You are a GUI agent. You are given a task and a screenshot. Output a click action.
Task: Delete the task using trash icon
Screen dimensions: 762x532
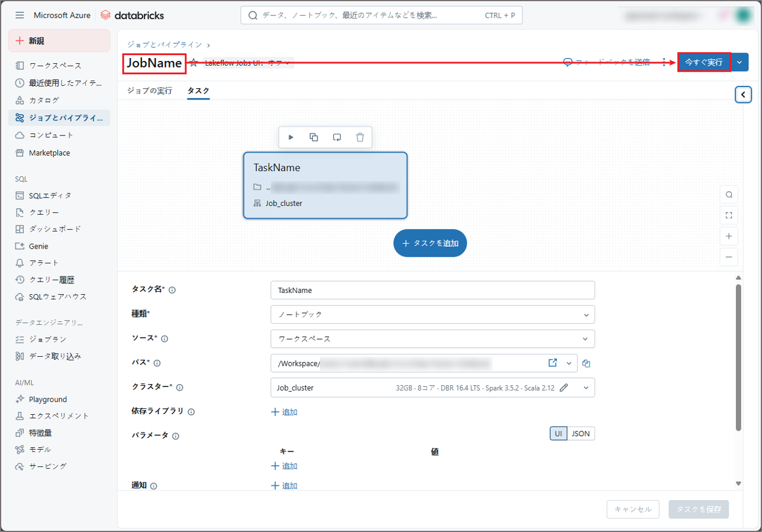360,137
